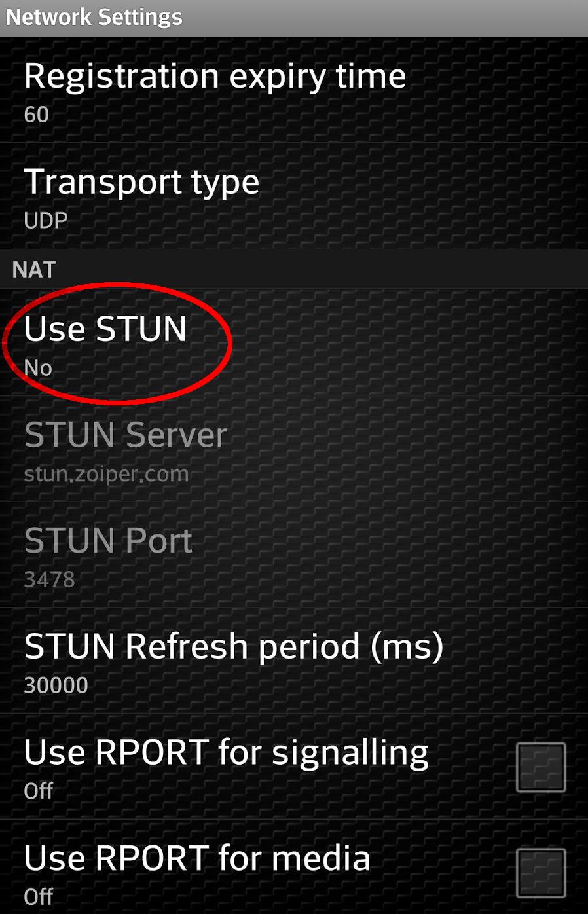Select the Network Settings title bar
588x914 pixels.
point(294,18)
